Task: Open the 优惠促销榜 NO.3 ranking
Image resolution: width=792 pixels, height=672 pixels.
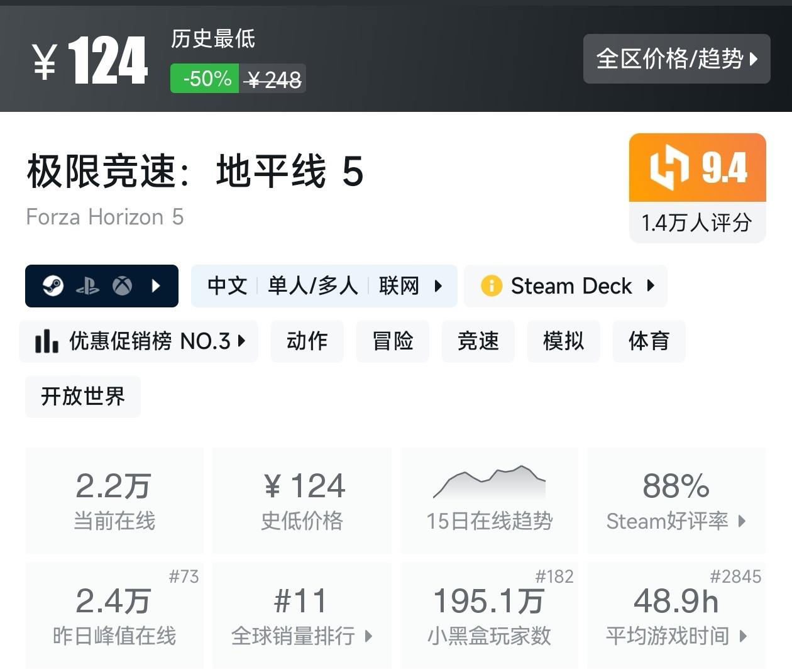Action: coord(139,341)
